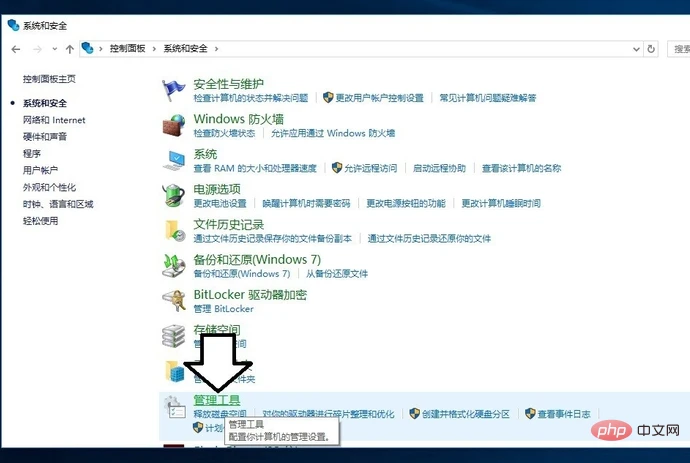Click the File History folder icon
The image size is (690, 463).
pyautogui.click(x=175, y=231)
